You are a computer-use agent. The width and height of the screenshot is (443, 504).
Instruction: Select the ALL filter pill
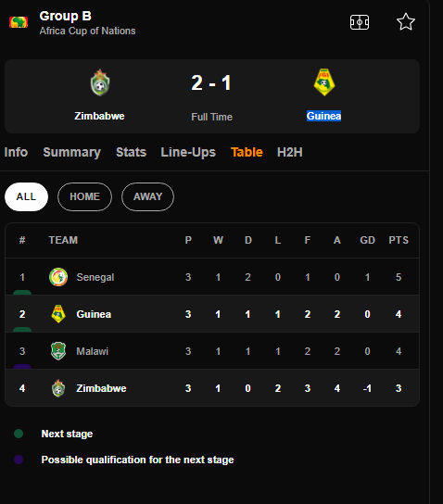tap(26, 196)
